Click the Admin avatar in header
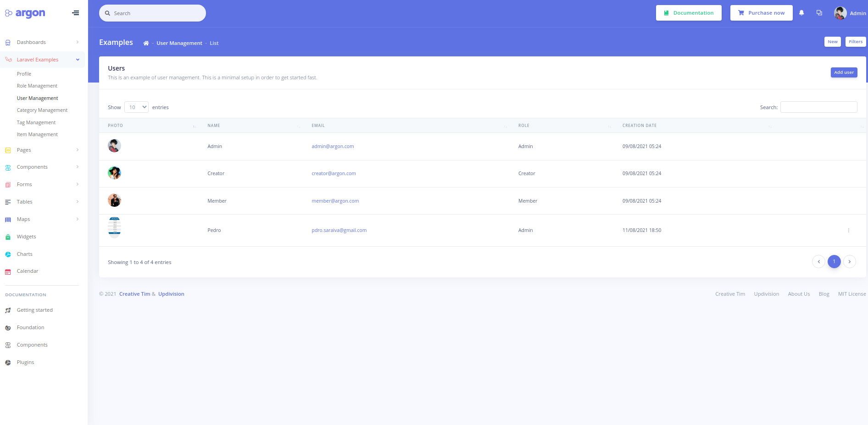This screenshot has width=868, height=425. click(x=840, y=13)
